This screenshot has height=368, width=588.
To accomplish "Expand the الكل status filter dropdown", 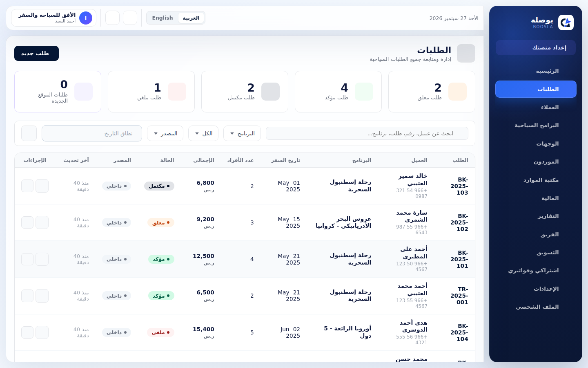I will tap(203, 133).
